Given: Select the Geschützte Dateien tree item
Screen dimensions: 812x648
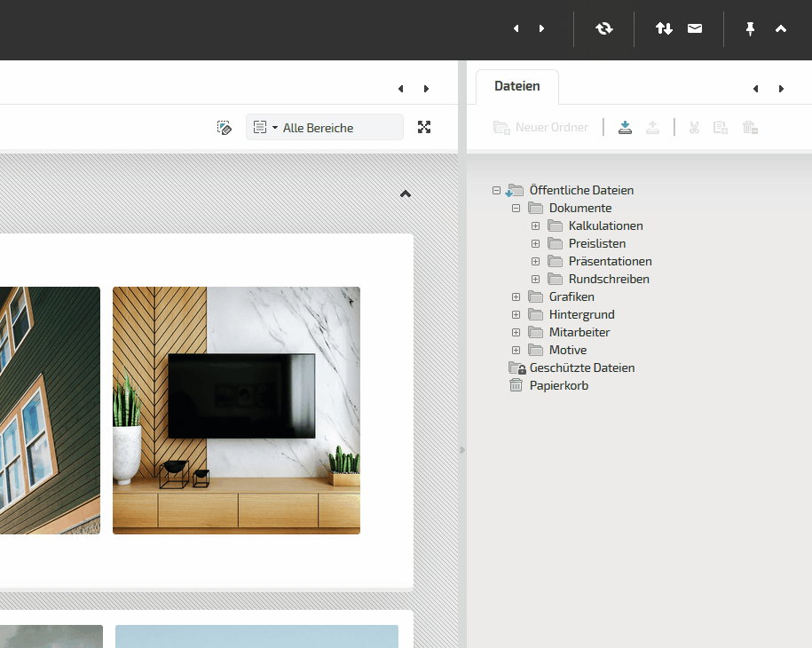Looking at the screenshot, I should 581,367.
